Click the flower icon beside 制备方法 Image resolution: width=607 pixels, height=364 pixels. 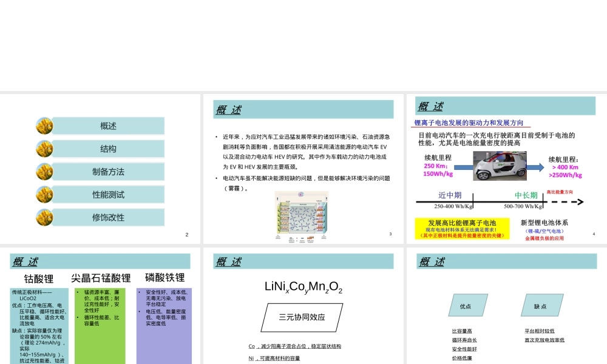44,172
